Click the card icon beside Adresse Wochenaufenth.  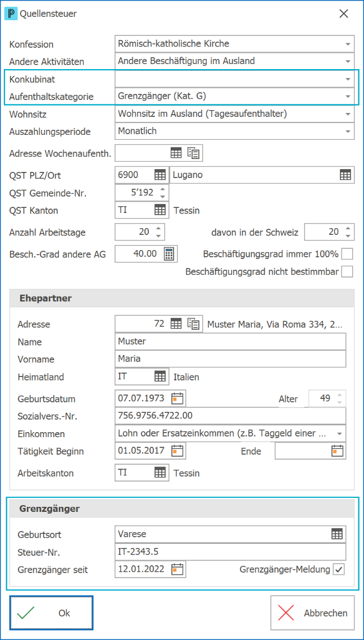pyautogui.click(x=193, y=153)
